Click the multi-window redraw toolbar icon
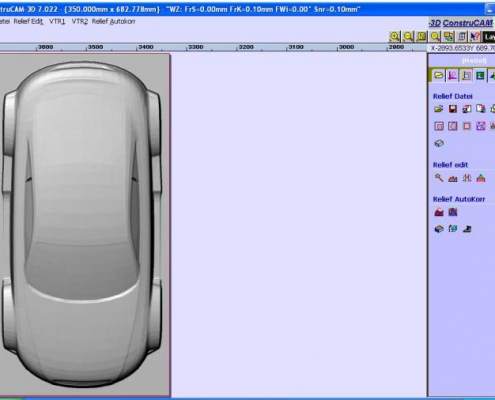495x400 pixels. tap(448, 36)
